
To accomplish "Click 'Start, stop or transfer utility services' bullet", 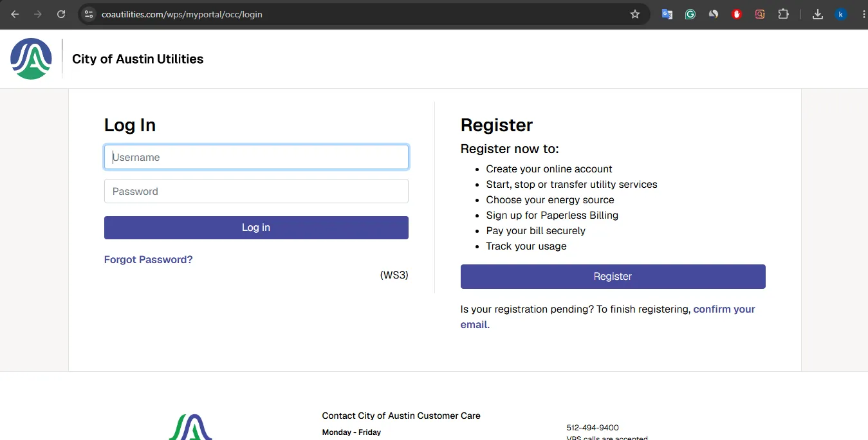I will pos(571,185).
